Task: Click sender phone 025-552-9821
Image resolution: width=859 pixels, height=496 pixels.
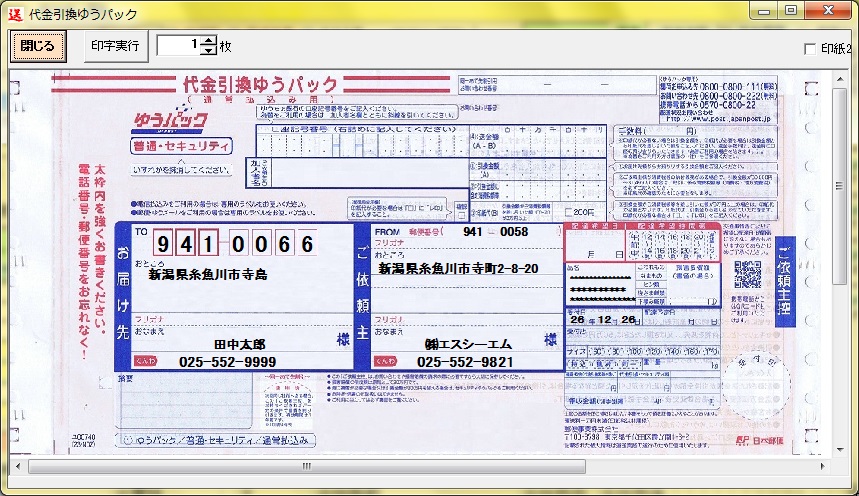Action: click(x=465, y=362)
